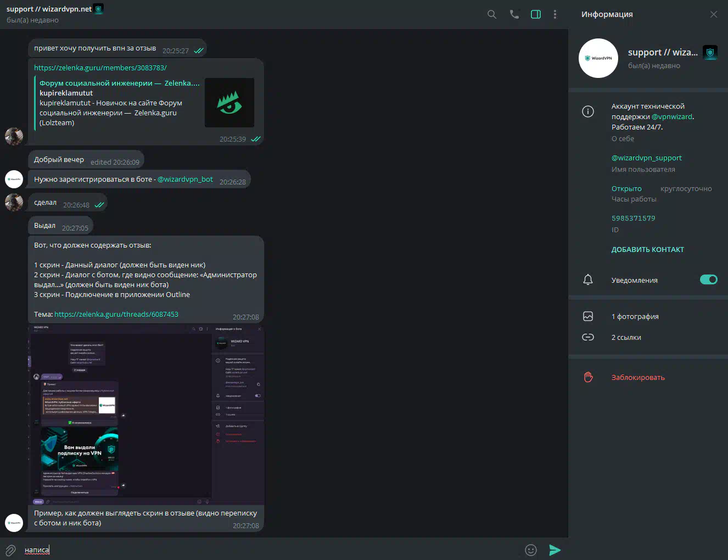The width and height of the screenshot is (728, 560).
Task: Open the @vpnwizard mention link
Action: coord(672,116)
